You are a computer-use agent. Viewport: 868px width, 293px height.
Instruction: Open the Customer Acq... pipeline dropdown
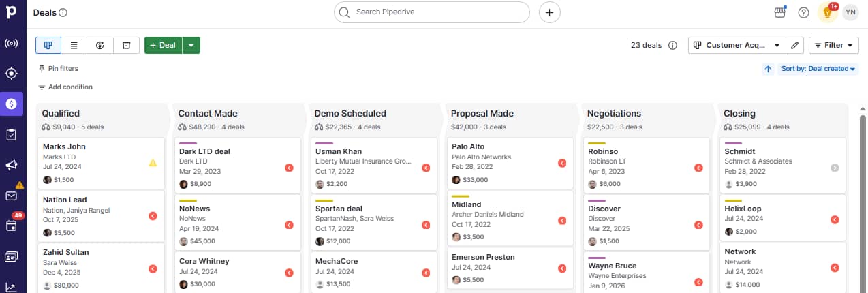(737, 45)
